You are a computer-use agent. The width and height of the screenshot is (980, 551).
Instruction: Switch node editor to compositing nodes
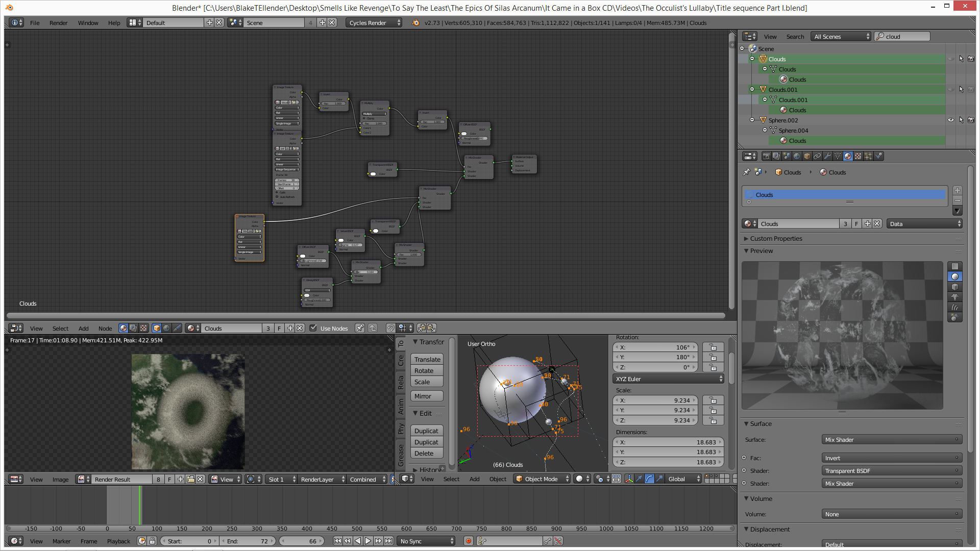pyautogui.click(x=133, y=328)
